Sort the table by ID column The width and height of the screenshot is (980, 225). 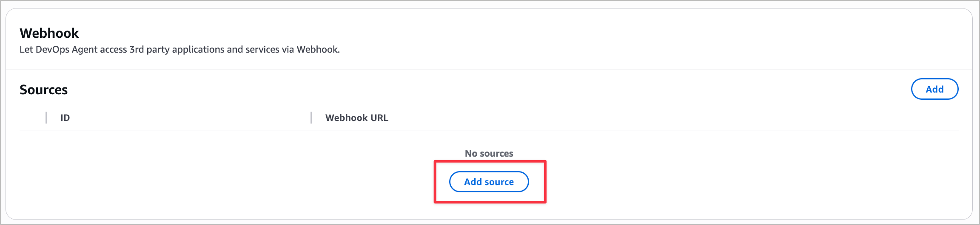65,118
